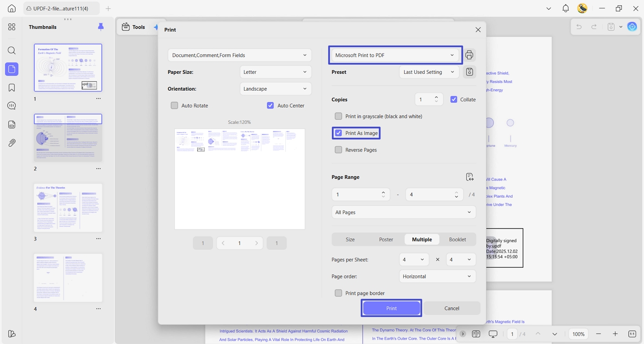644x344 pixels.
Task: Open the home icon in the title bar
Action: pos(12,8)
